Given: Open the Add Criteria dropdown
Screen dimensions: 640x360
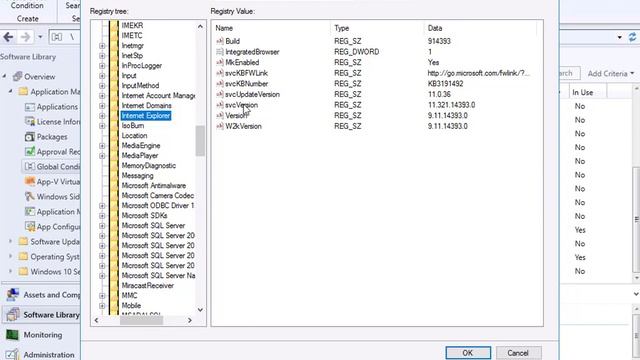Looking at the screenshot, I should pyautogui.click(x=611, y=73).
